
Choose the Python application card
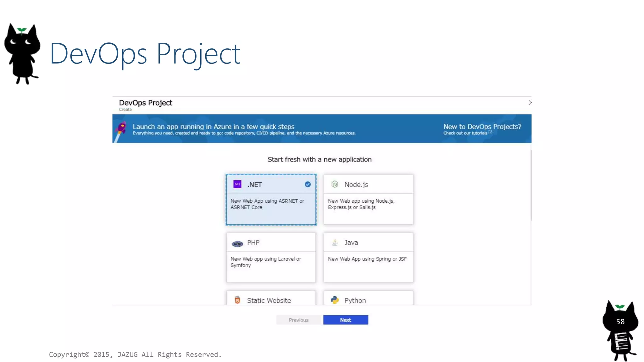click(368, 298)
